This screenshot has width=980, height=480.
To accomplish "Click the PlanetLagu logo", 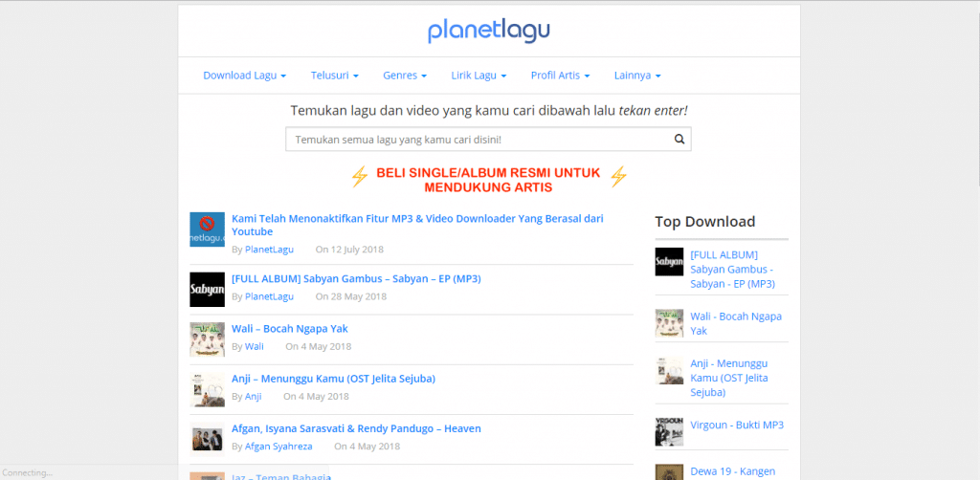I will [x=489, y=32].
